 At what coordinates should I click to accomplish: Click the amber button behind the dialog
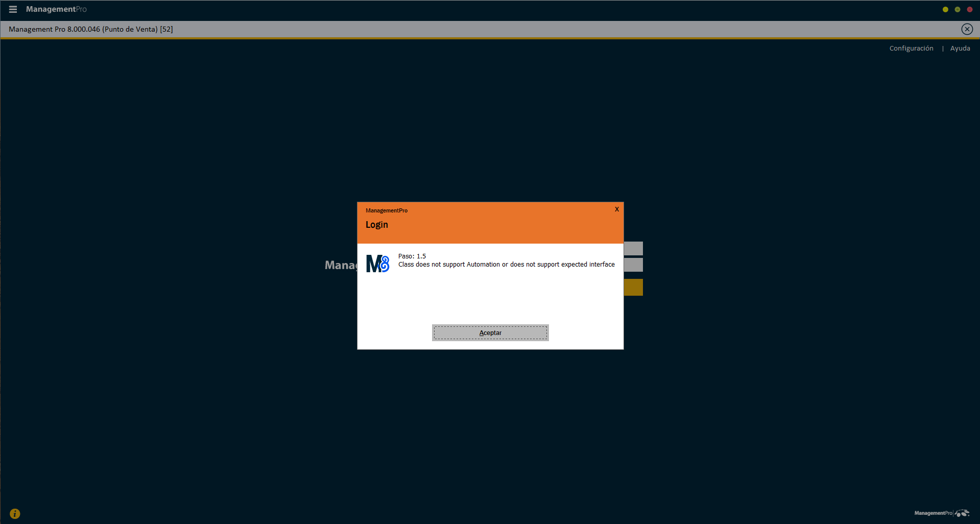[x=633, y=287]
